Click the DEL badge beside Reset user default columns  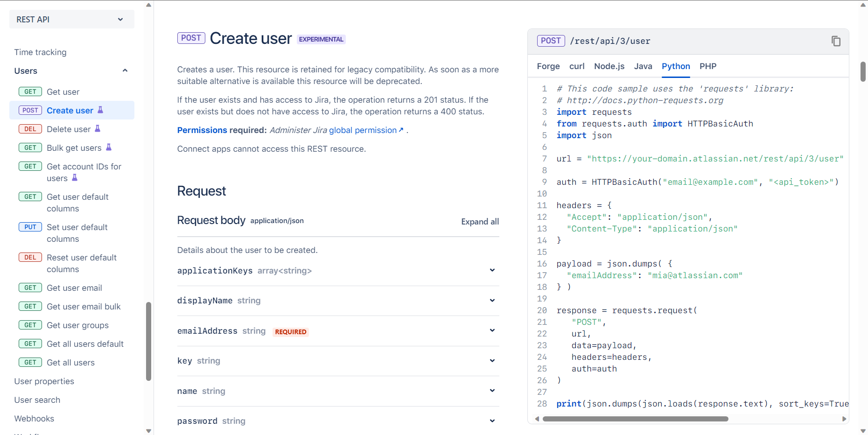(x=30, y=257)
